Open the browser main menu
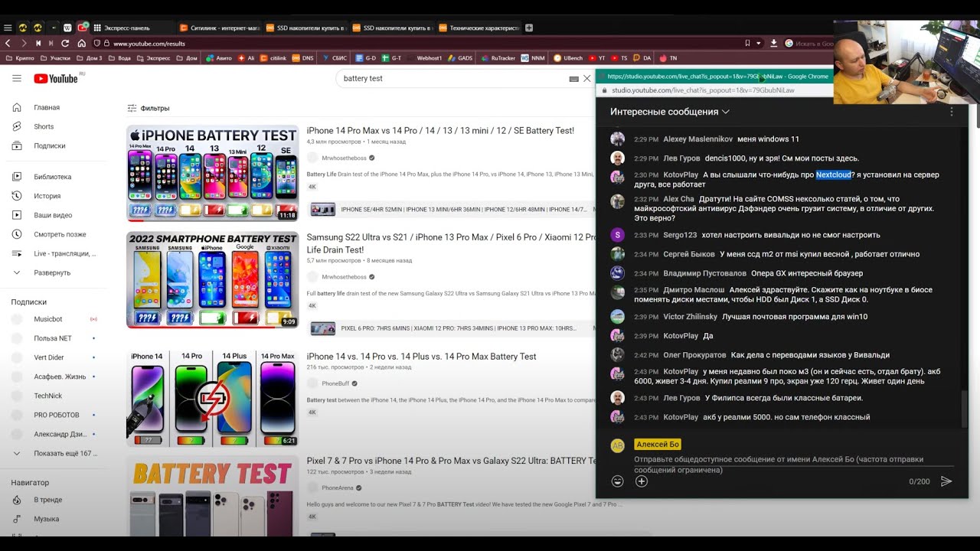Screen dimensions: 980x551 (x=8, y=28)
